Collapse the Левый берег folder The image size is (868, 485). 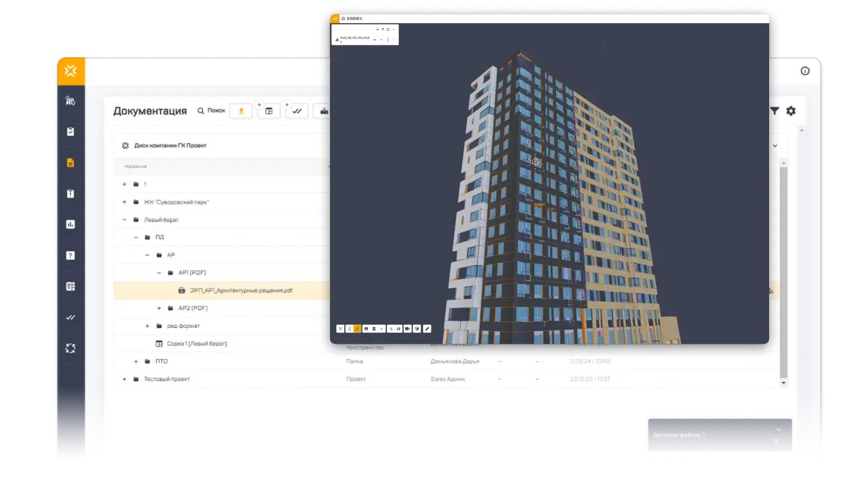click(125, 219)
